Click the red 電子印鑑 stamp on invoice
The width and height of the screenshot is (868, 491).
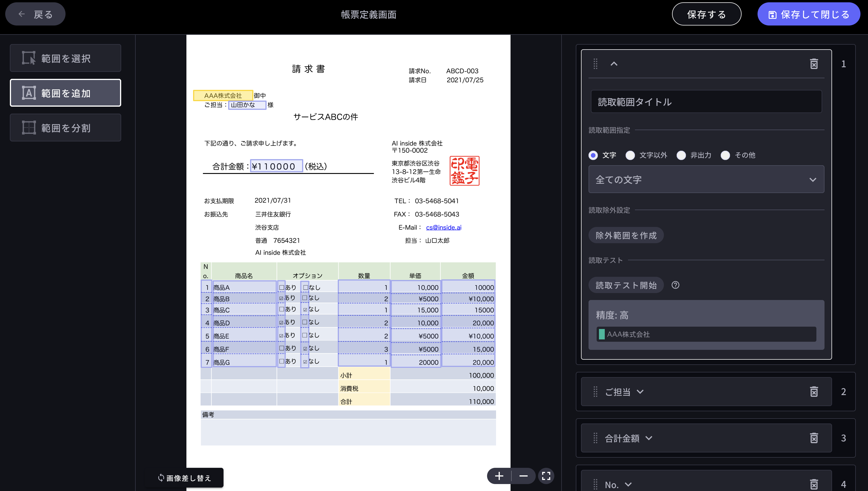[464, 171]
